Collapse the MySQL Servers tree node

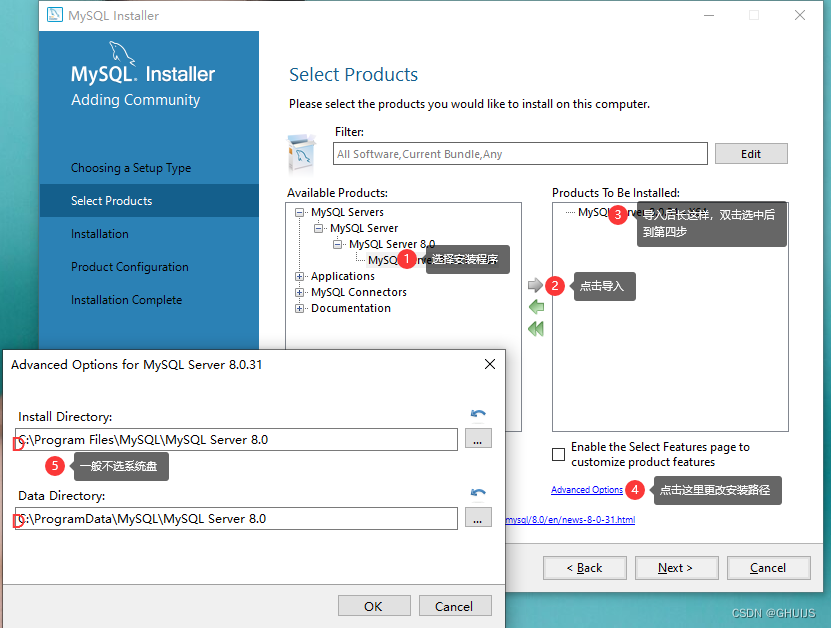[x=299, y=213]
